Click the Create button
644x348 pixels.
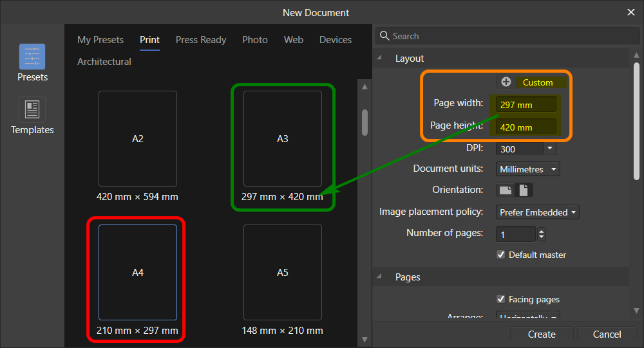pyautogui.click(x=542, y=334)
